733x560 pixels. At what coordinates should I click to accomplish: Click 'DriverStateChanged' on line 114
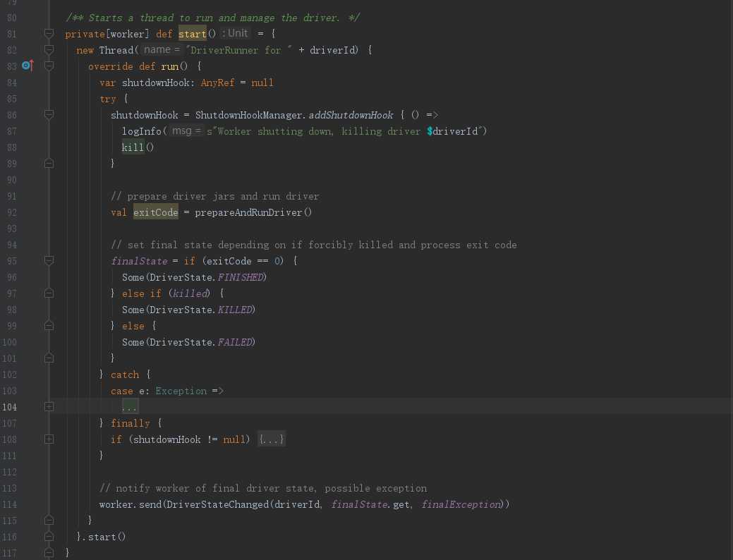coord(218,504)
